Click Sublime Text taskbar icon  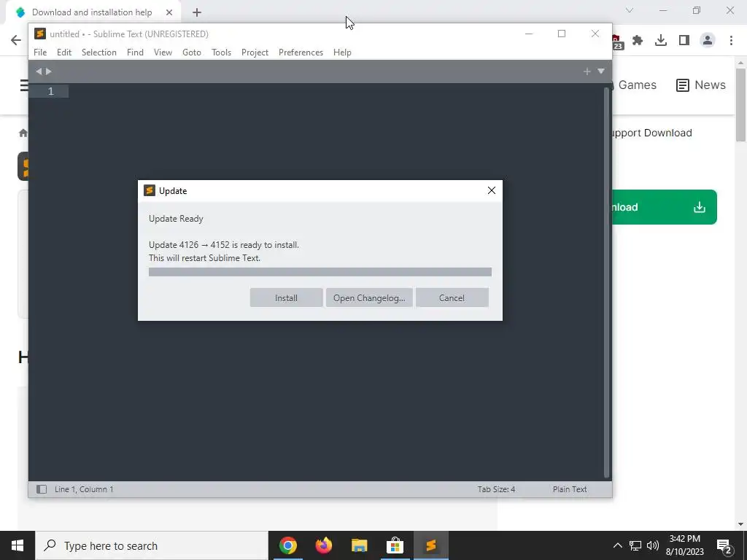tap(430, 545)
